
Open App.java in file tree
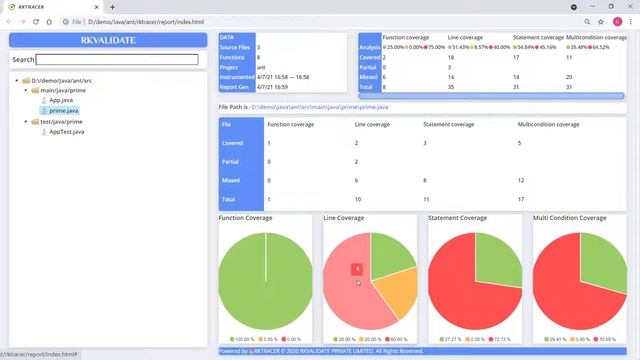[x=61, y=100]
